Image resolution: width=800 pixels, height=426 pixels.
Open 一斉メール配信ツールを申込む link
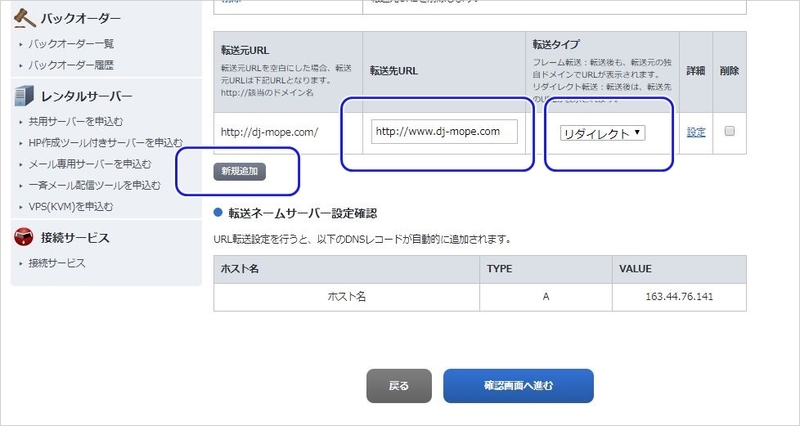tap(94, 185)
